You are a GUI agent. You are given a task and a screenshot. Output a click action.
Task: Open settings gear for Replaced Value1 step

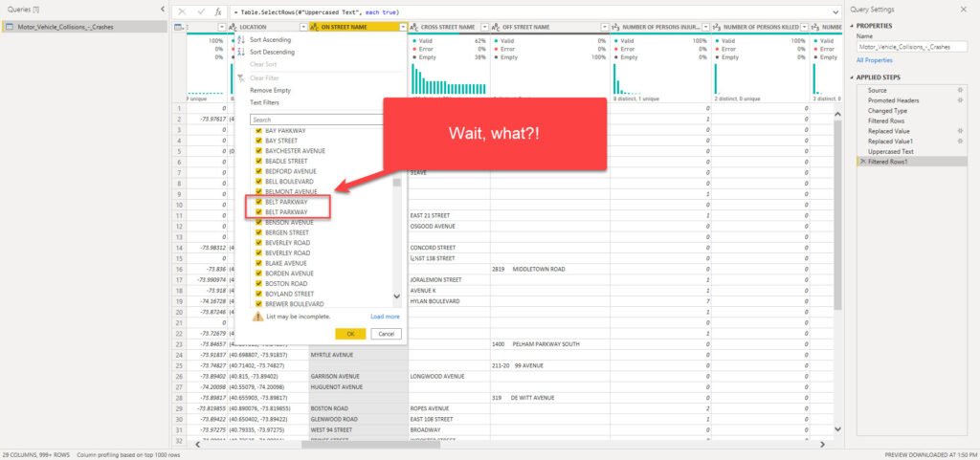[959, 141]
